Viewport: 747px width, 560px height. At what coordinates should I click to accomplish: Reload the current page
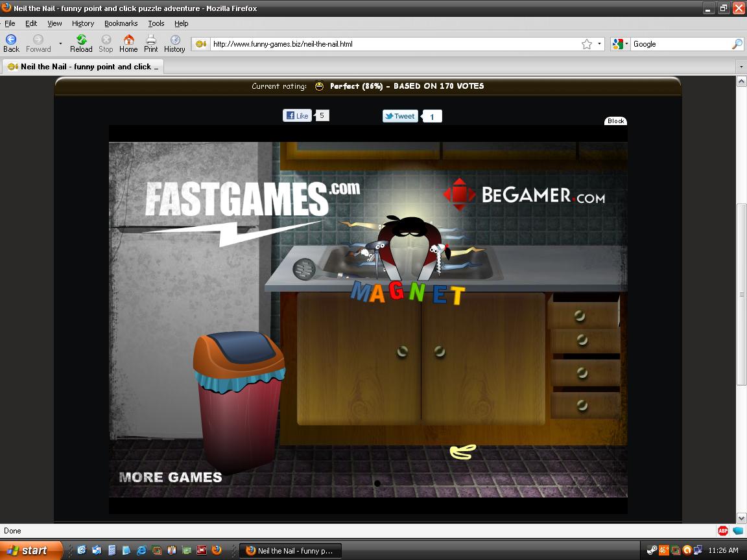tap(81, 43)
